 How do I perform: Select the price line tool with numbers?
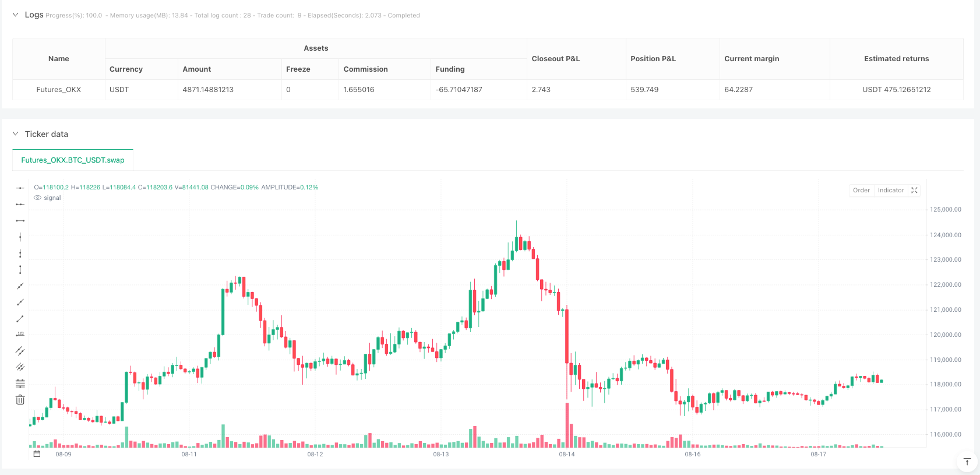(20, 335)
